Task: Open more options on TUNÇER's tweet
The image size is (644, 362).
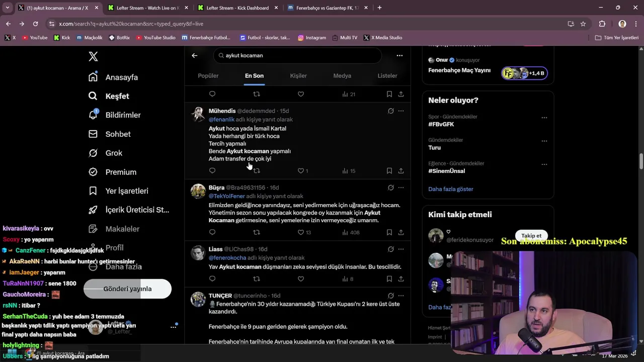Action: coord(401,296)
